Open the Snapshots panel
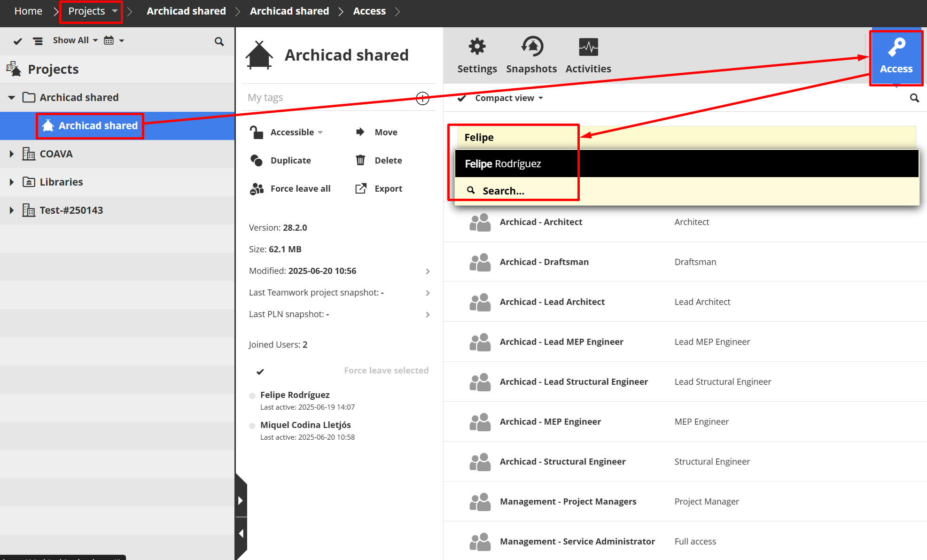 (531, 54)
